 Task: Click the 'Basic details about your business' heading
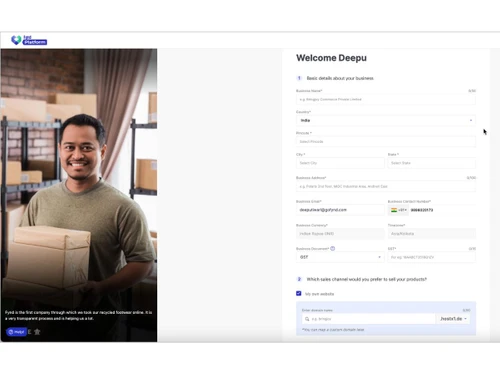click(x=340, y=78)
